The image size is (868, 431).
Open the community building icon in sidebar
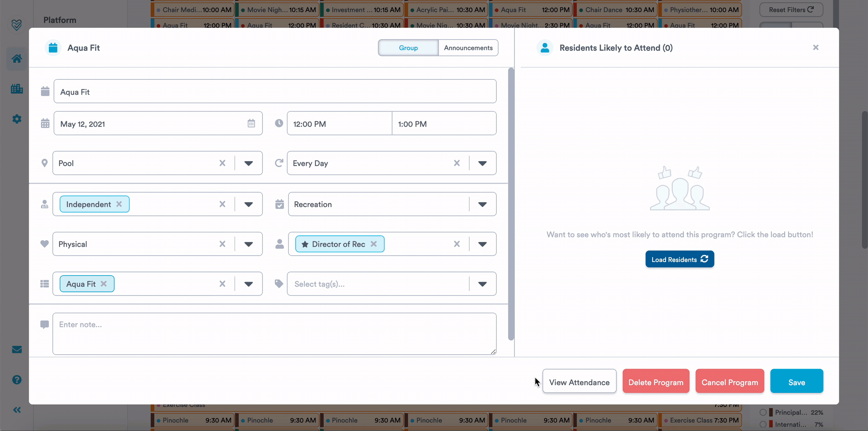pyautogui.click(x=17, y=89)
